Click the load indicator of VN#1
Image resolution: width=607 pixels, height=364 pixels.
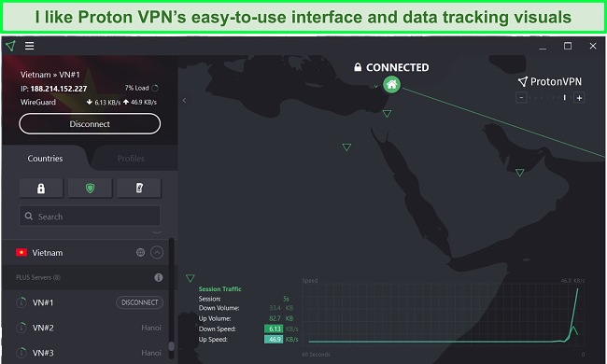click(x=21, y=302)
